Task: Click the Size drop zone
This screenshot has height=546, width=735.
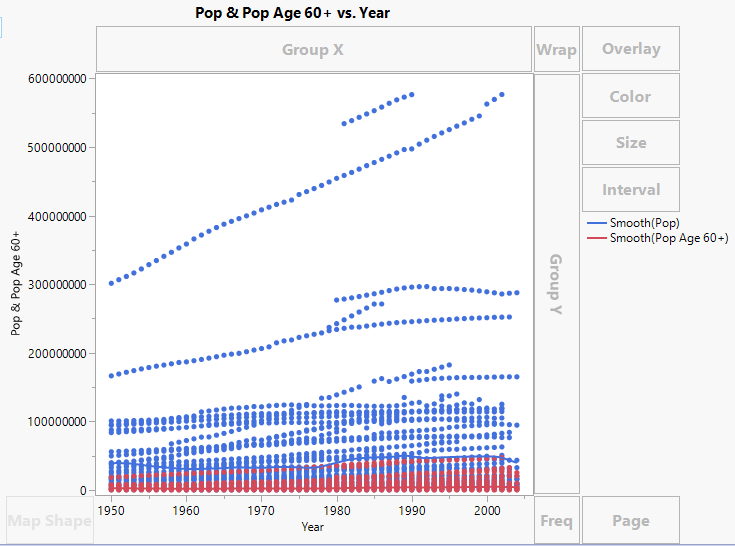Action: (x=631, y=142)
